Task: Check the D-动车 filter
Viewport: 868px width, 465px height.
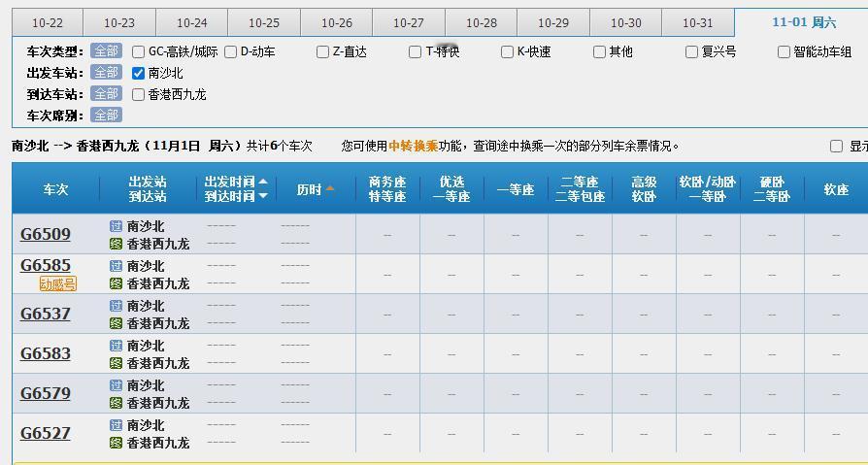Action: [x=230, y=52]
